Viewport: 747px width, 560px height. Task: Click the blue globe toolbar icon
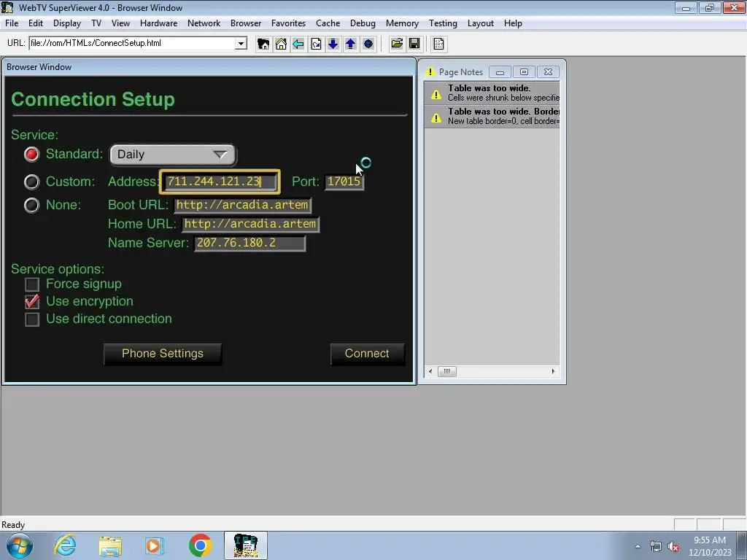tap(368, 44)
